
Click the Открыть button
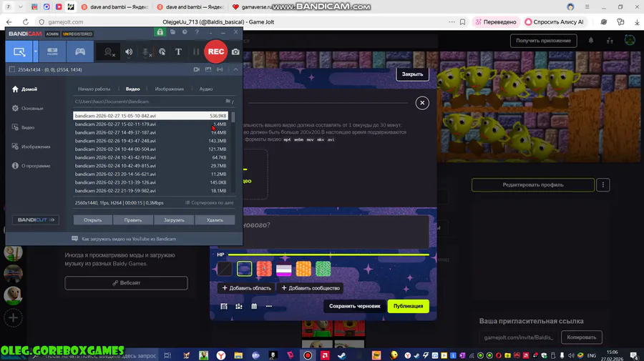click(x=93, y=220)
